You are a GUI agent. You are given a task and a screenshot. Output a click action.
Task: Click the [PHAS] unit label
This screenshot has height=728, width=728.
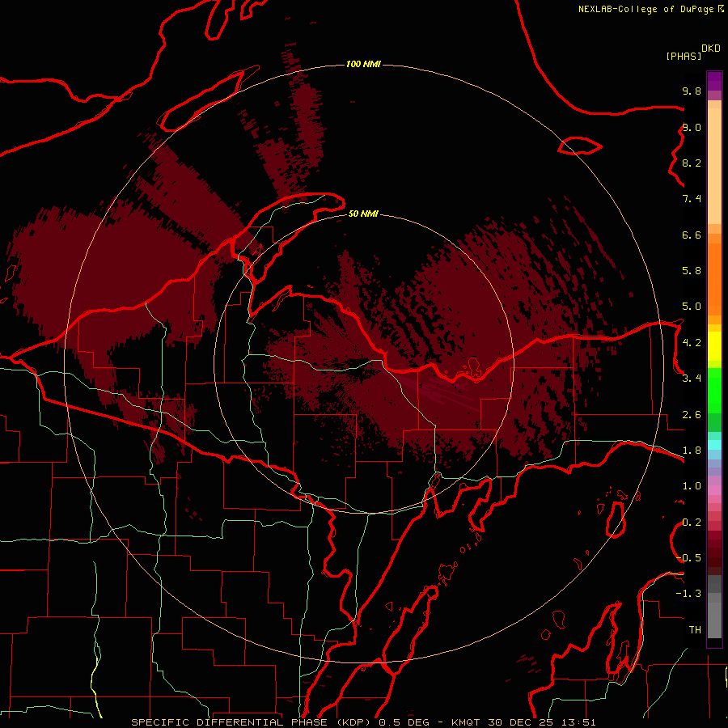[x=684, y=56]
